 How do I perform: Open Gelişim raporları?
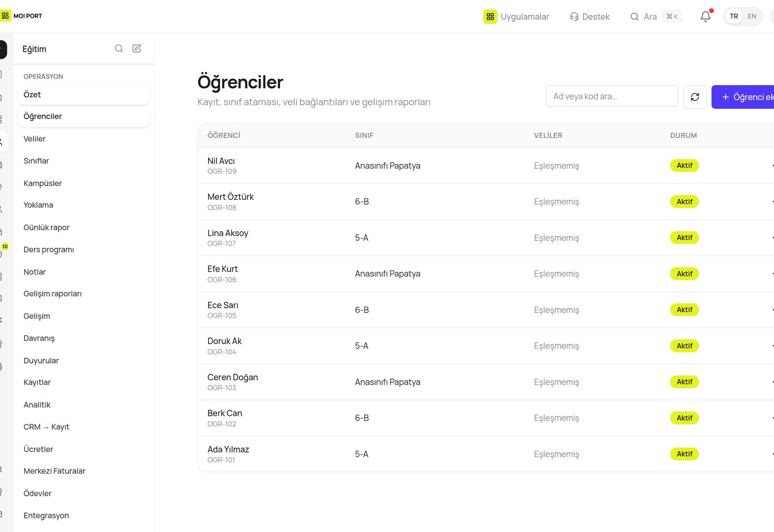(84, 294)
